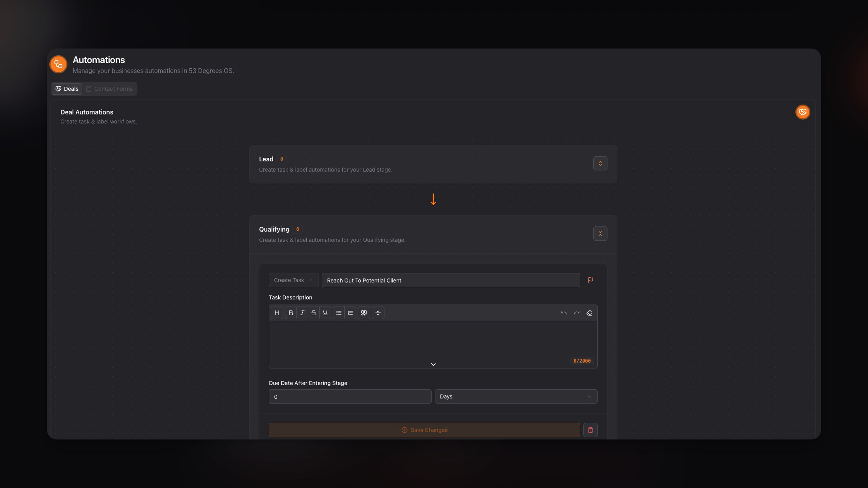
Task: Apply heading formatting with the H button
Action: click(x=277, y=312)
